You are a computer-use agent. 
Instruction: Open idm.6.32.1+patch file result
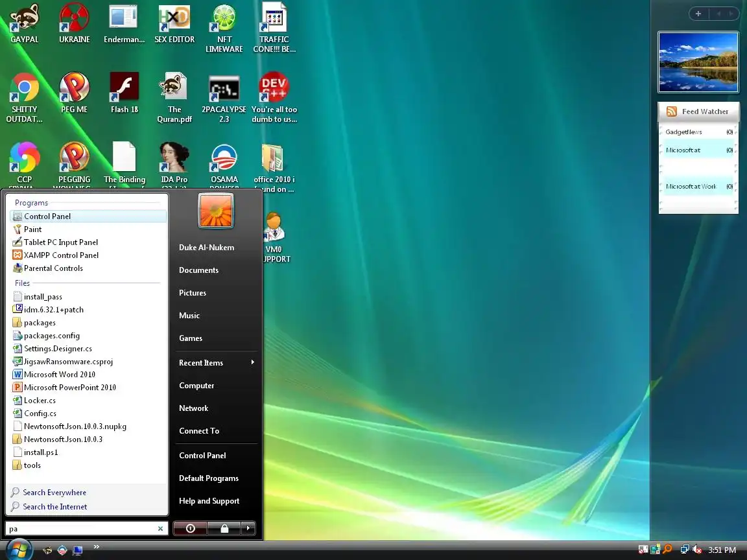pyautogui.click(x=88, y=310)
